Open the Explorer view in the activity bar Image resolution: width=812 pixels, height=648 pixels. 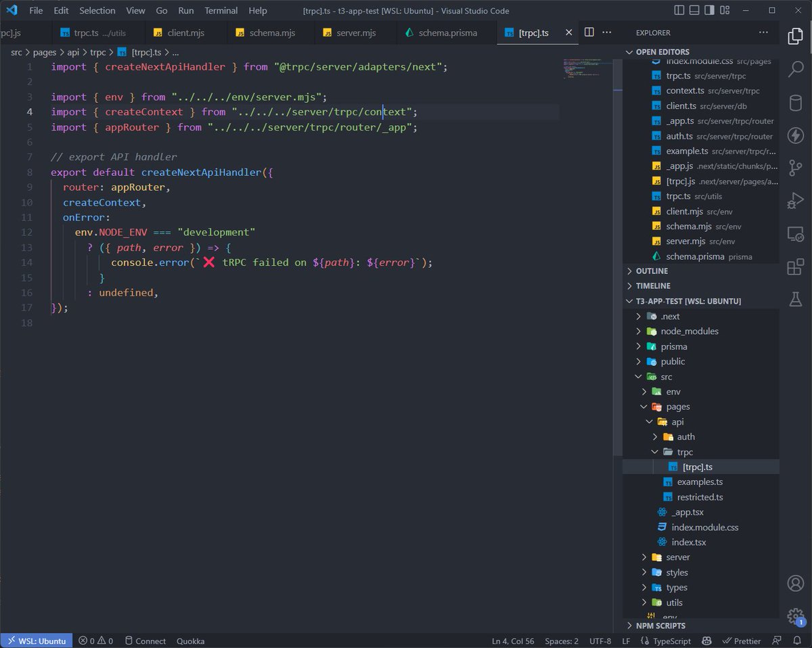795,37
